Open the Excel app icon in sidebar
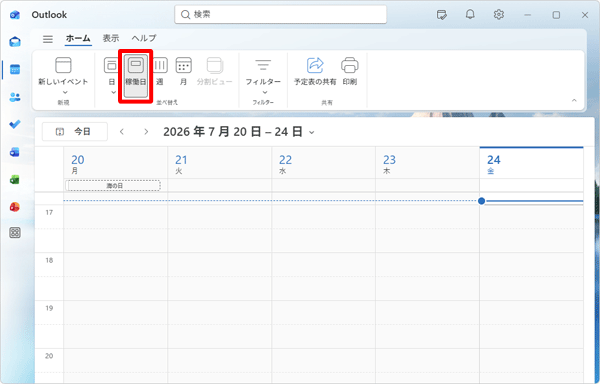Viewport: 600px width, 384px height. pyautogui.click(x=15, y=179)
